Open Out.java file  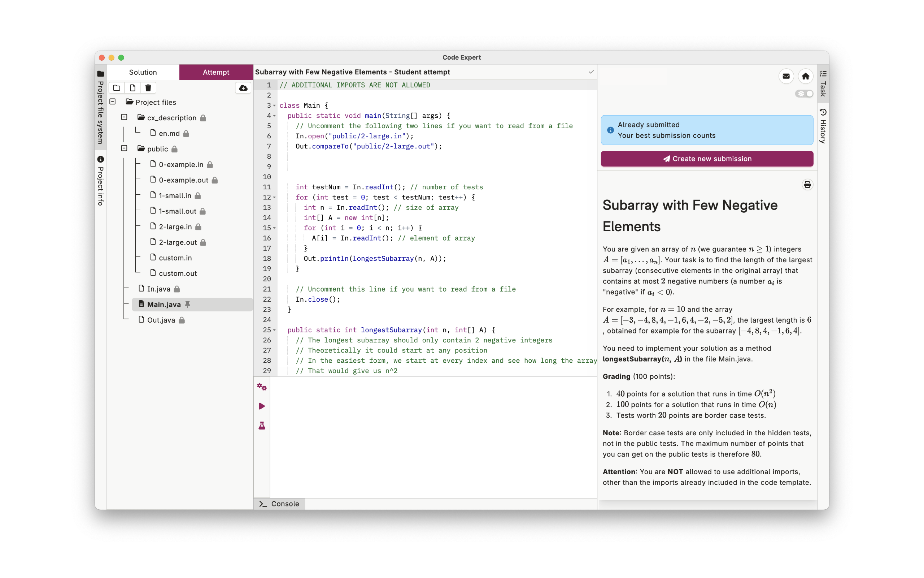(x=161, y=320)
